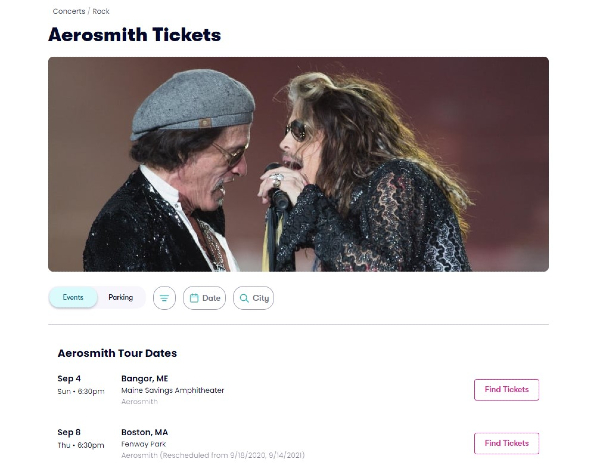Click the Aerosmith hero concert photo
This screenshot has height=465, width=600.
pos(298,164)
